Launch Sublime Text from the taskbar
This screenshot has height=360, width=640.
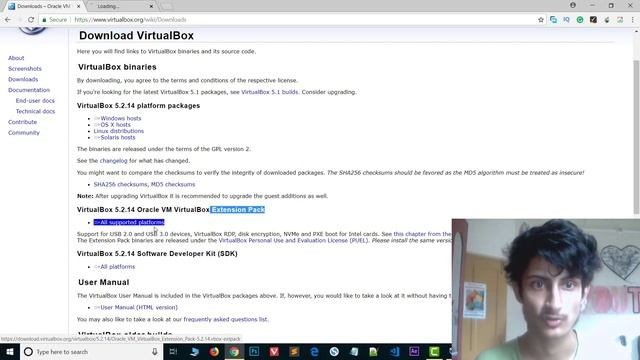294,351
